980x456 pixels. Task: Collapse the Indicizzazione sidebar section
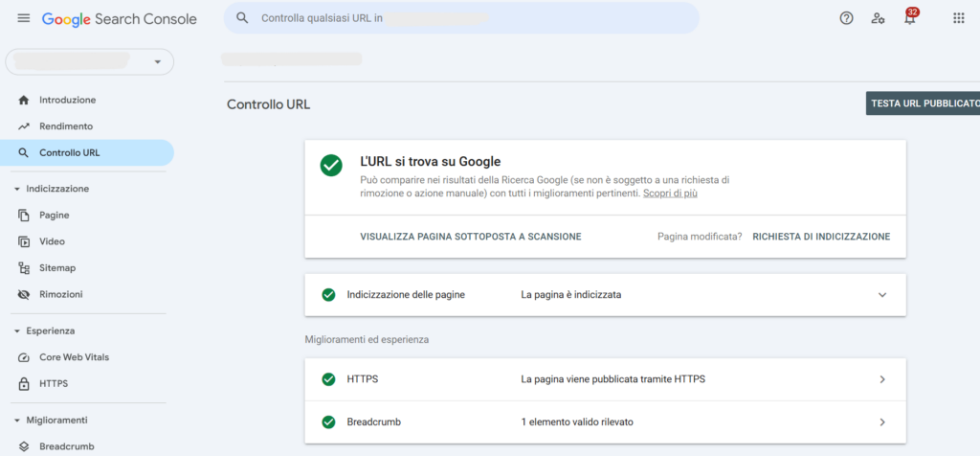click(17, 189)
